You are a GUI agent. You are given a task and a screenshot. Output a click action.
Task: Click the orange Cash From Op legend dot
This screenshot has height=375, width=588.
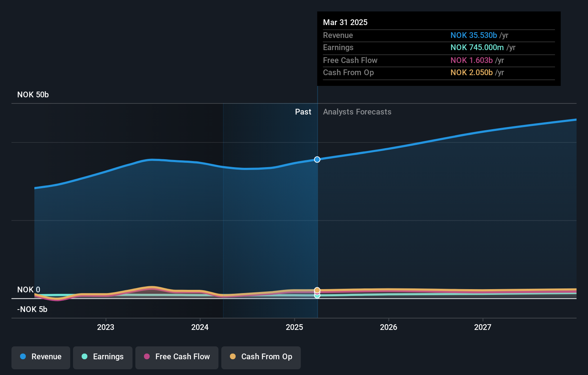tap(233, 356)
